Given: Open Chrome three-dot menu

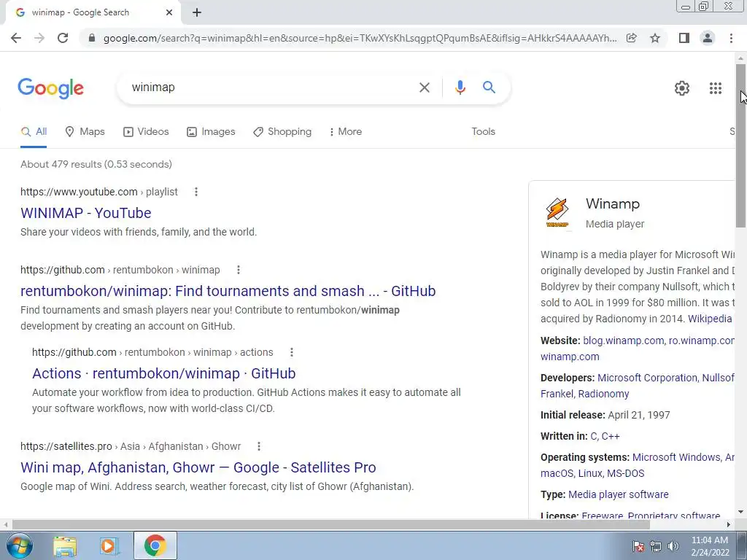Looking at the screenshot, I should (x=731, y=38).
